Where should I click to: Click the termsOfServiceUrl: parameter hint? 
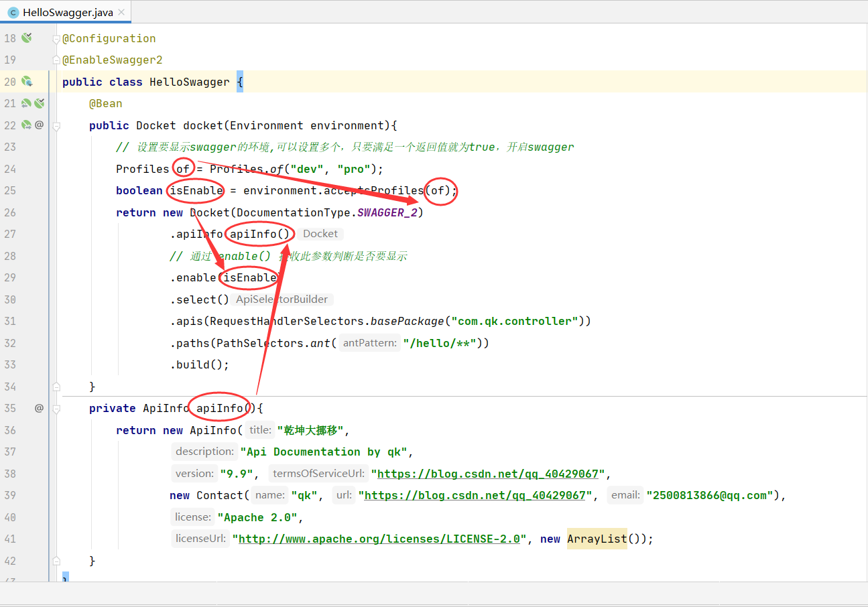(x=319, y=474)
